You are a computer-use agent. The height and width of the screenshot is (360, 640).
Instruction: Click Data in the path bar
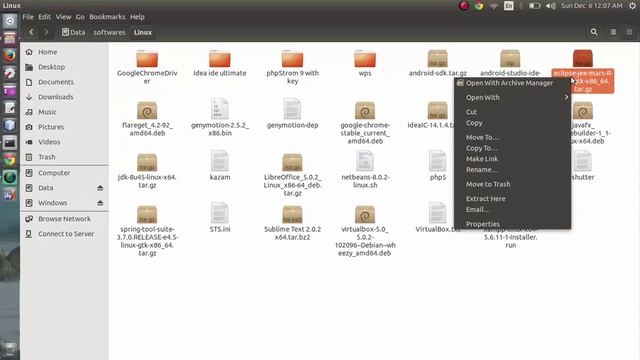click(73, 32)
